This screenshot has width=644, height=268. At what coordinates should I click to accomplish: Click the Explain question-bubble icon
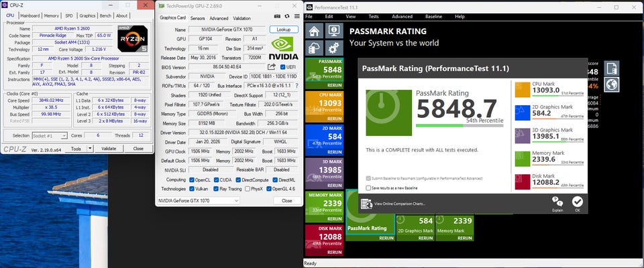coord(557,202)
